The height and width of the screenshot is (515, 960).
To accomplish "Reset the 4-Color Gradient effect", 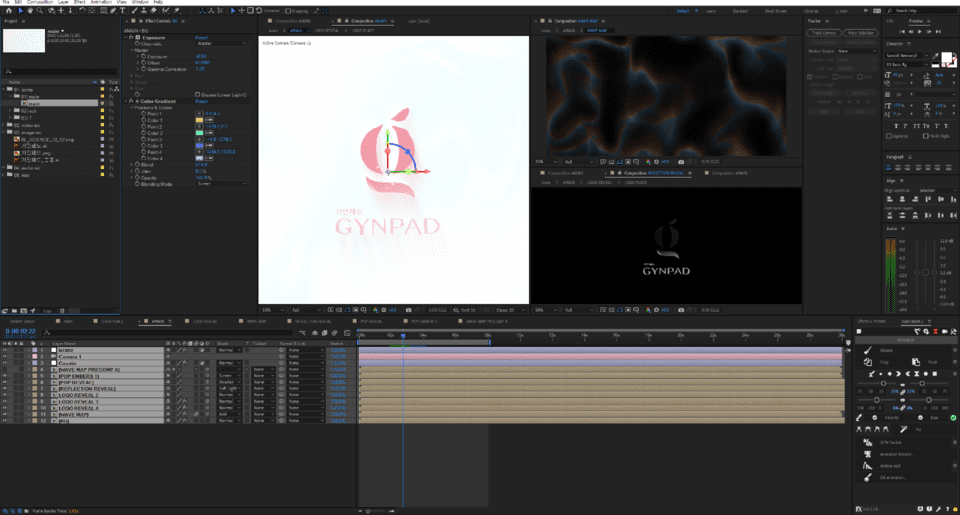I will tap(201, 101).
